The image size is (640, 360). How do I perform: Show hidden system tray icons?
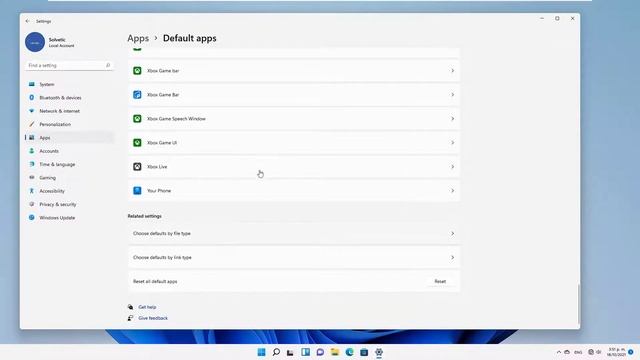559,352
